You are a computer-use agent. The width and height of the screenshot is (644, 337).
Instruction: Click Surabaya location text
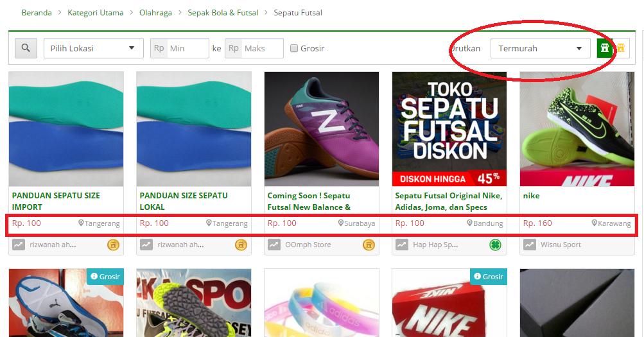(360, 223)
